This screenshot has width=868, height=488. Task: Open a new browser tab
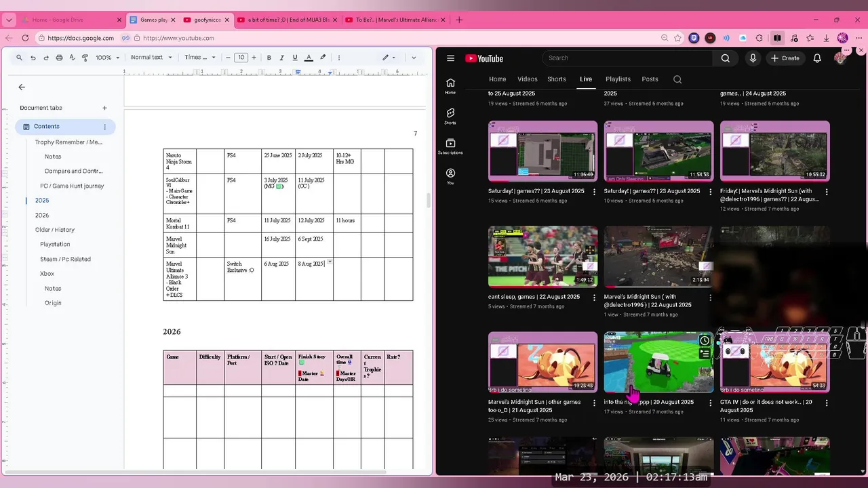click(459, 20)
